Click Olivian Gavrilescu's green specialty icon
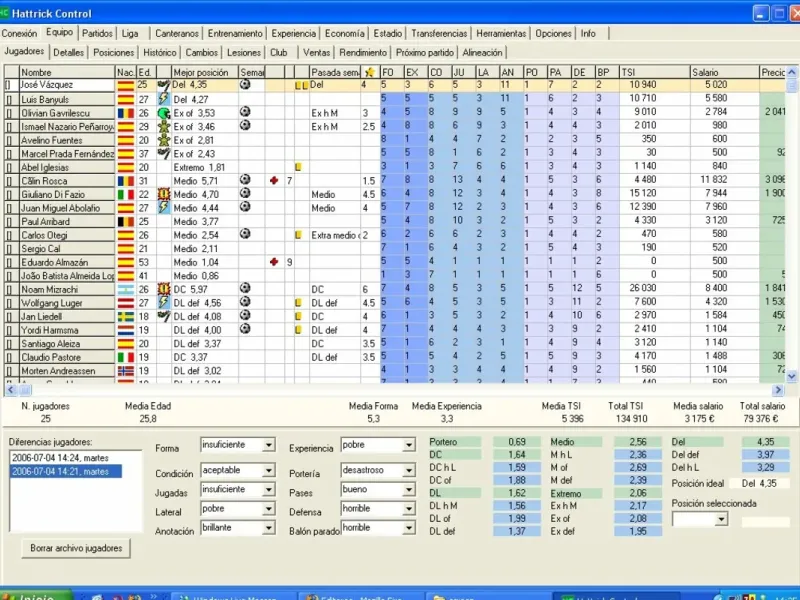Viewport: 800px width, 600px height. 164,113
